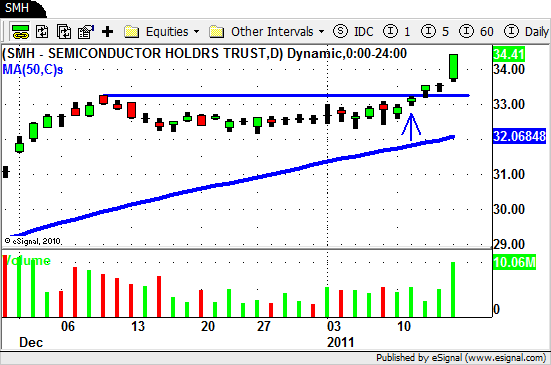Screen dimensions: 551x365
Task: Click the 31.00 price axis label
Action: tap(509, 174)
